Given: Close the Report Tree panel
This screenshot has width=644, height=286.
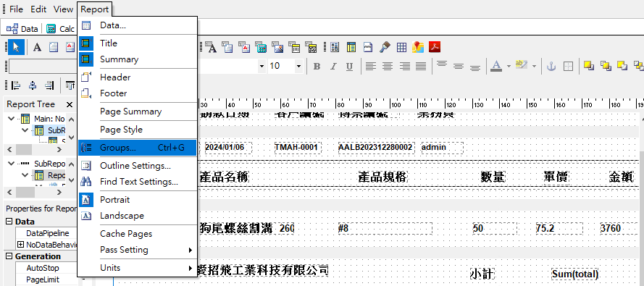Looking at the screenshot, I should [x=70, y=105].
